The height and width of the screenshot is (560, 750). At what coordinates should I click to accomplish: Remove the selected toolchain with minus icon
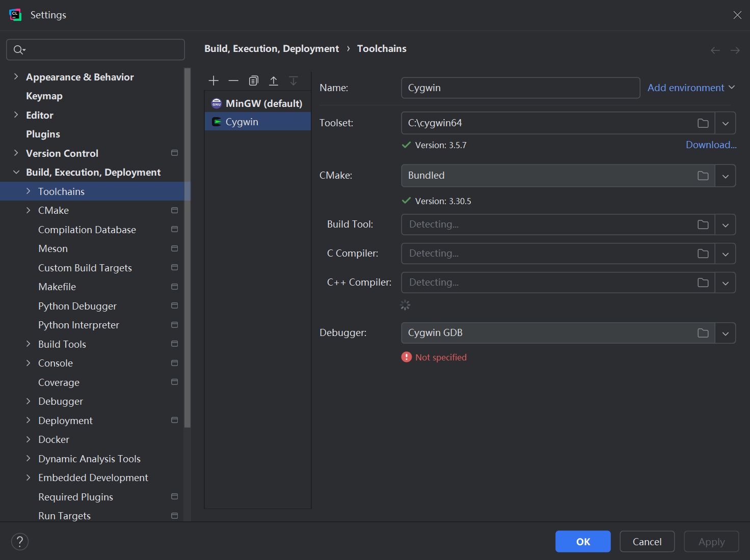[233, 80]
